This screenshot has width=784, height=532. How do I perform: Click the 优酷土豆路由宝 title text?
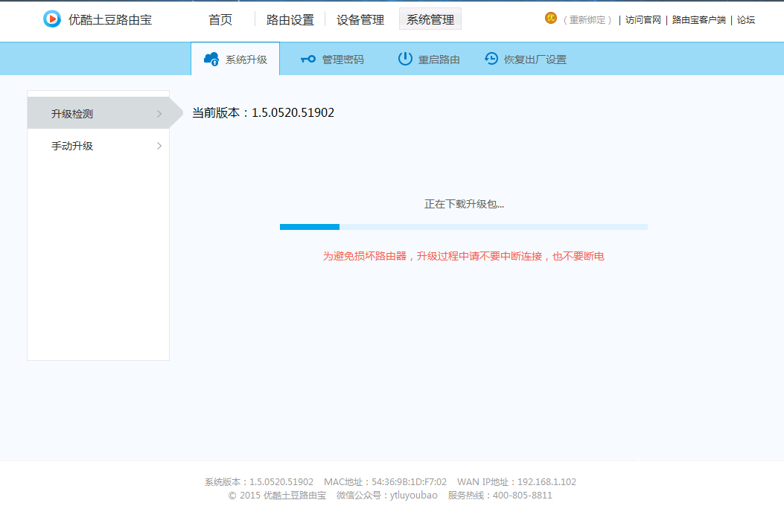pos(110,20)
